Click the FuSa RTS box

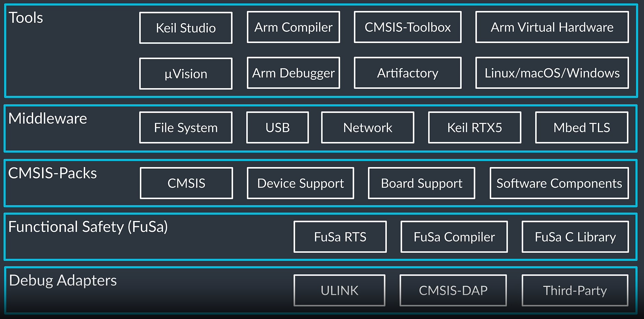(x=340, y=237)
